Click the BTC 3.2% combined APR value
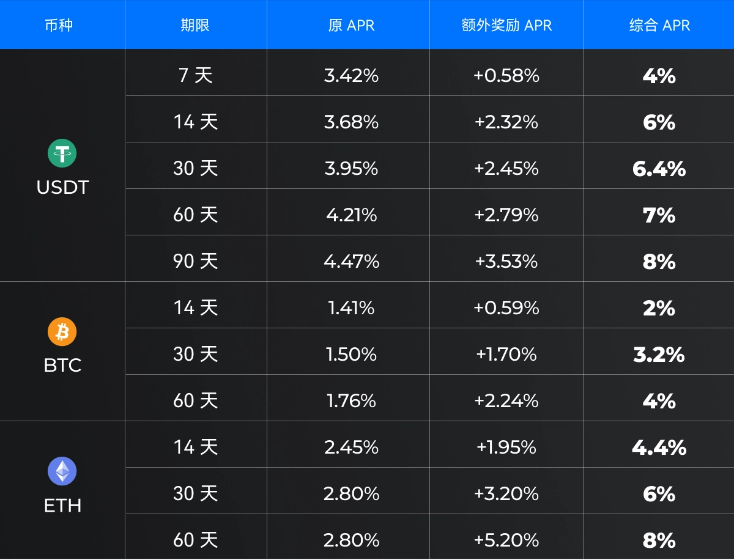 click(659, 355)
